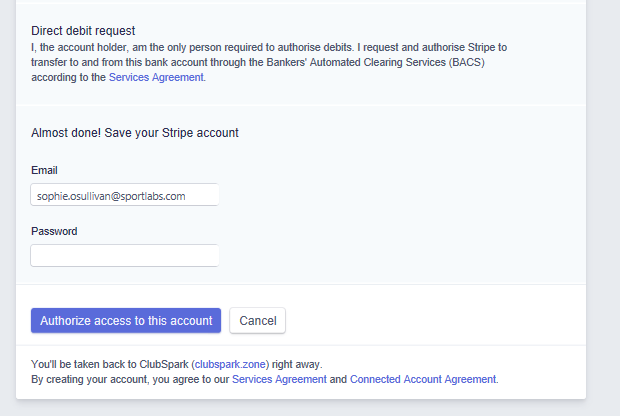This screenshot has height=416, width=620.
Task: Open Services Agreement link in direct debit paragraph
Action: click(156, 77)
